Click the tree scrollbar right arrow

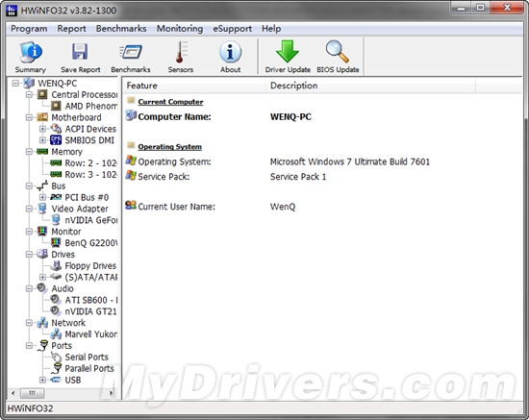[x=111, y=393]
